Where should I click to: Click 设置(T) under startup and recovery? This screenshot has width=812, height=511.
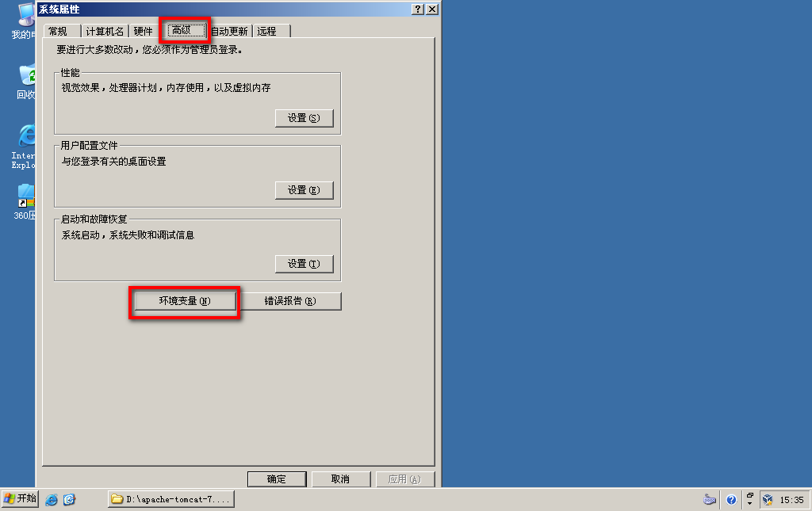coord(304,264)
